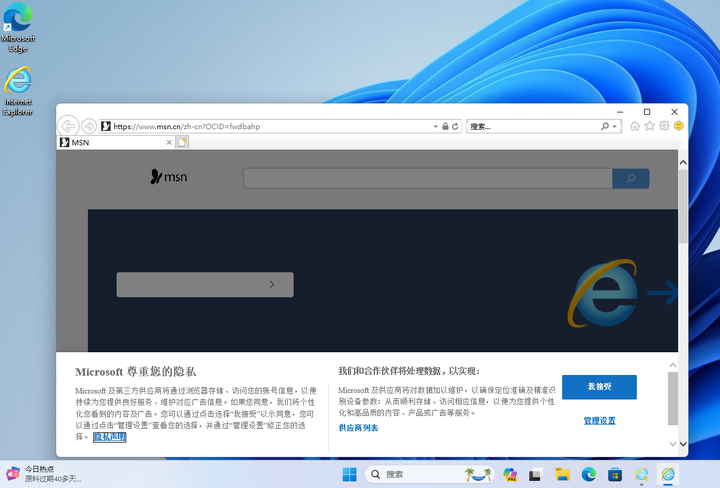This screenshot has width=720, height=488.
Task: Open the 供应商列表 link
Action: point(358,428)
